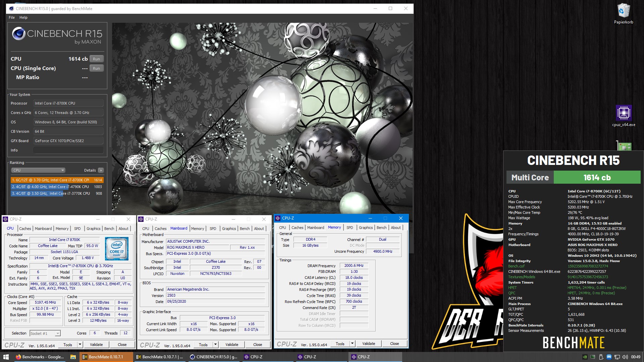Click the middle CPU-Z window title icon

click(x=141, y=219)
